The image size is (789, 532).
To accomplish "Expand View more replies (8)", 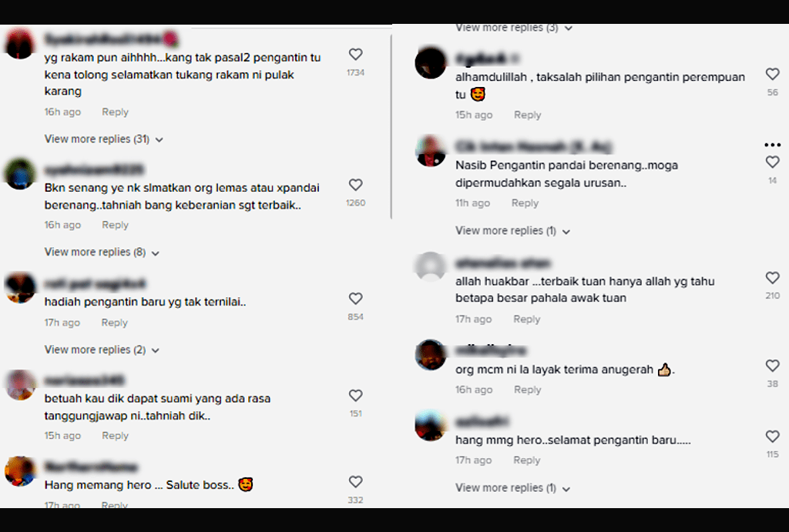I will (x=102, y=252).
